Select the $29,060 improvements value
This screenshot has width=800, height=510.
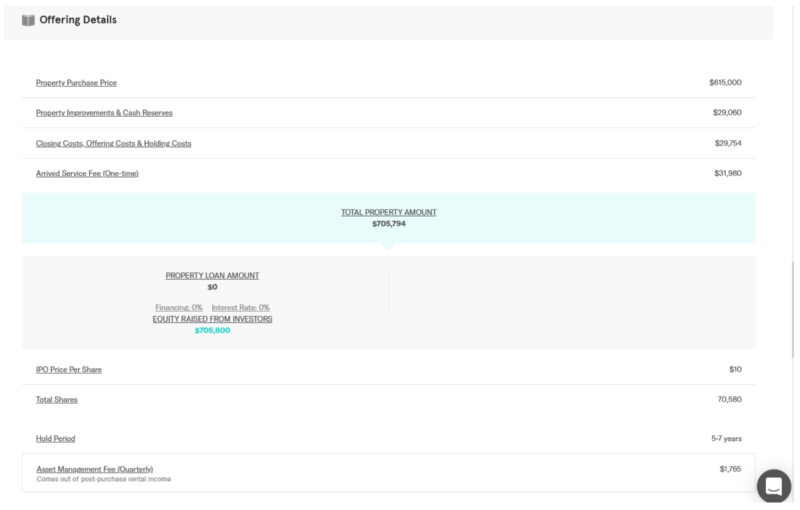click(x=727, y=113)
